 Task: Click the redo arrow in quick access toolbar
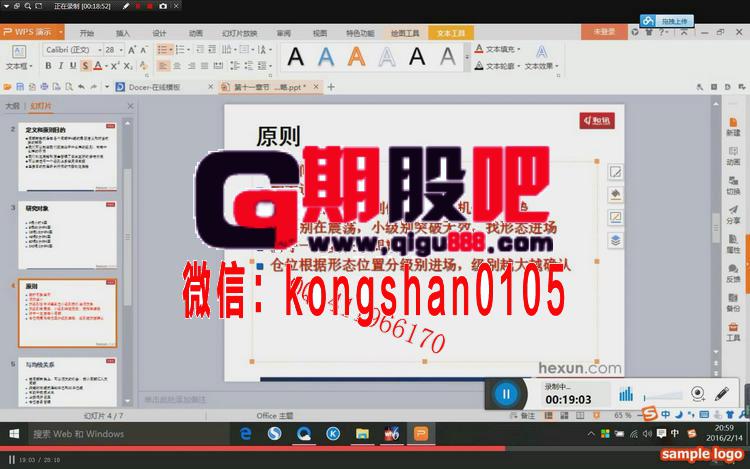point(94,87)
